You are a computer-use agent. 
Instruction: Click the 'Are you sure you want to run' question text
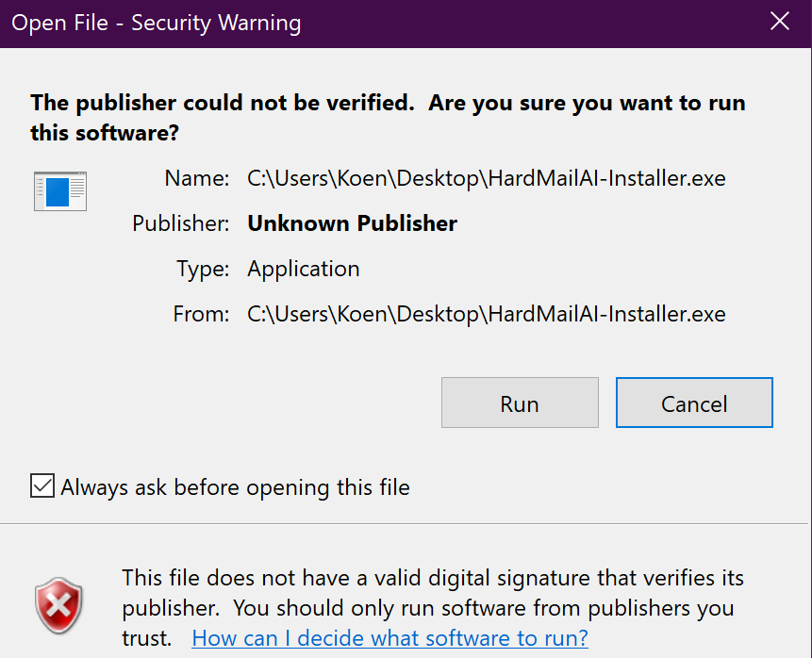(x=587, y=104)
